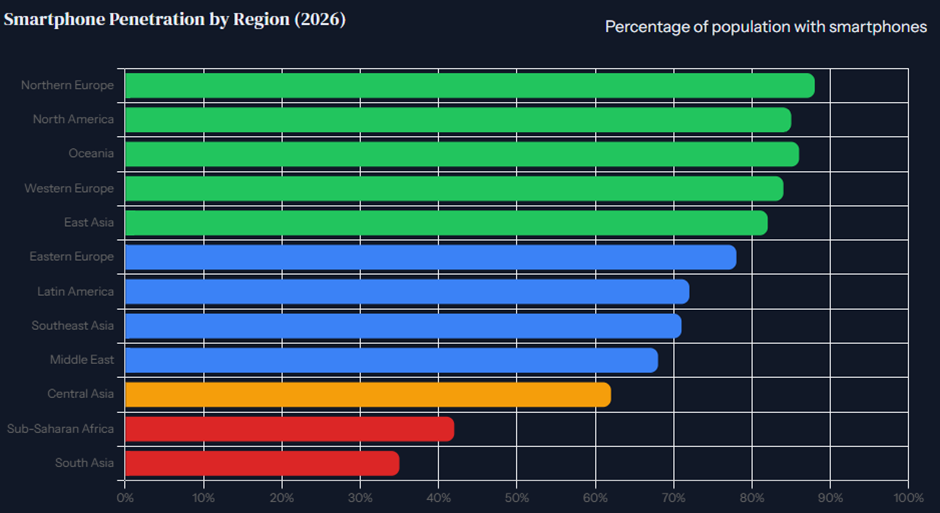Select the South Asia red bar

pos(262,463)
